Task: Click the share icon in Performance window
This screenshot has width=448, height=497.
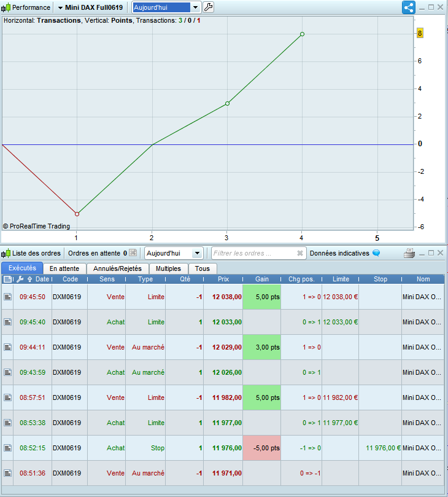Action: pyautogui.click(x=409, y=7)
